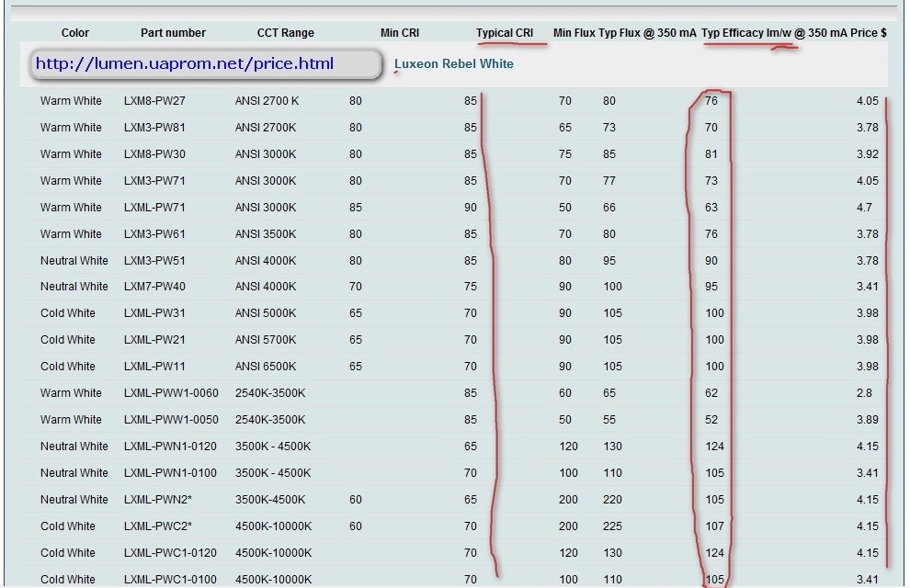Click the Part number column header

coord(173,33)
